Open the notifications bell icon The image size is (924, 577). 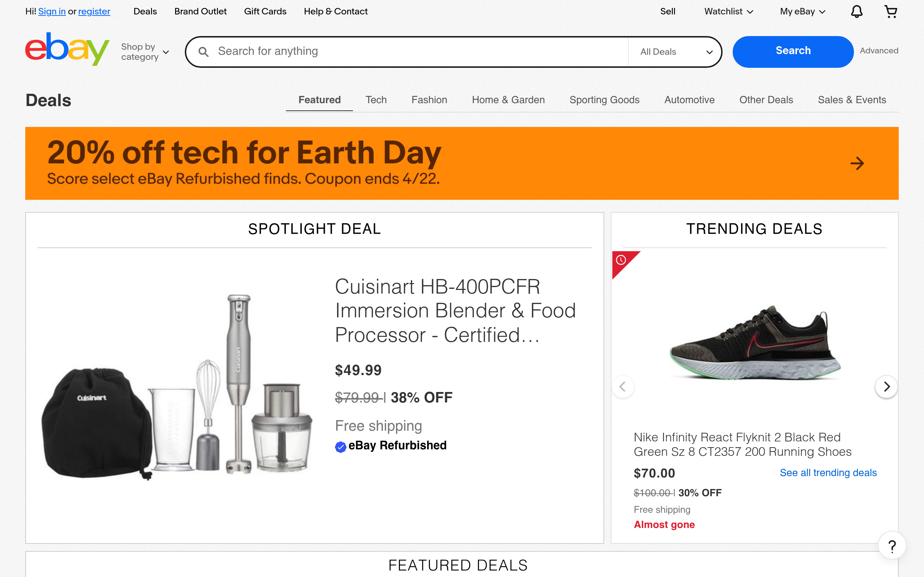coord(857,12)
